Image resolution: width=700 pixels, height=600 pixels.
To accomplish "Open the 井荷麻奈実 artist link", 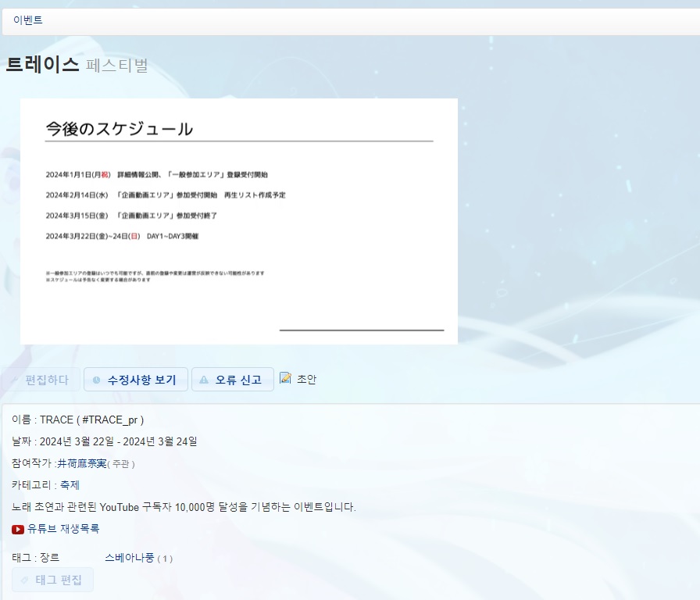I will pyautogui.click(x=82, y=464).
